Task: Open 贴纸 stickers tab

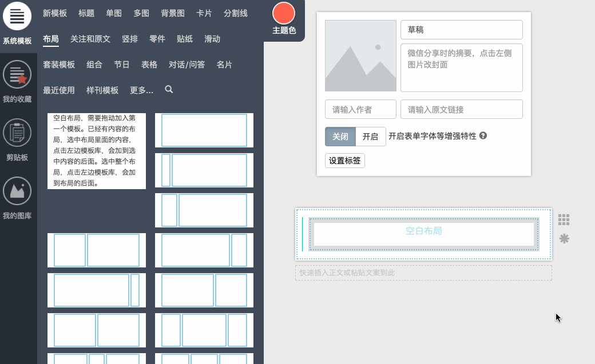Action: pyautogui.click(x=185, y=39)
